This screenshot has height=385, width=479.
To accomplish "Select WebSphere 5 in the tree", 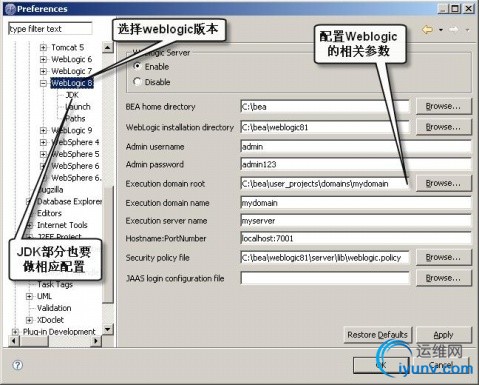I will pos(75,154).
